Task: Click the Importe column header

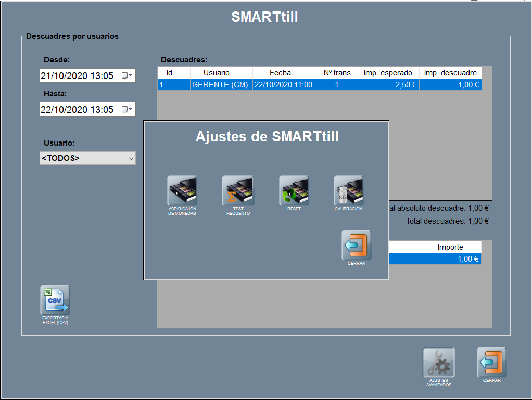Action: [x=450, y=247]
